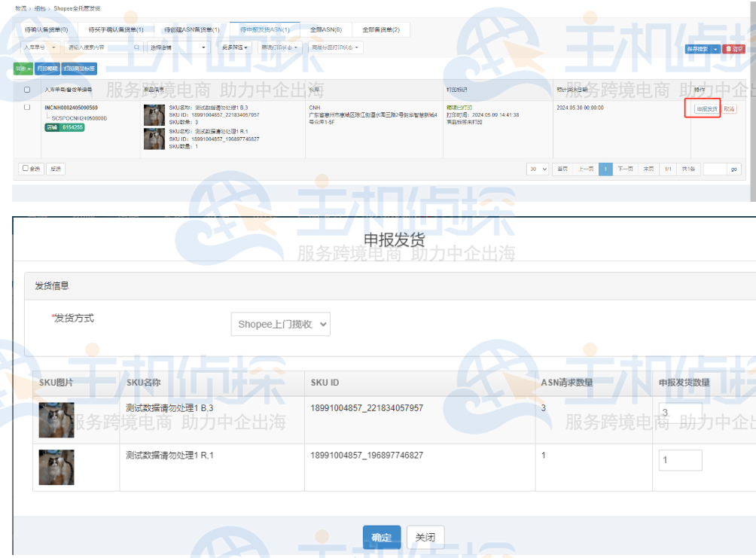Click the green 店铺 6154255 badge
Screen dimensions: 756x558
[x=65, y=127]
